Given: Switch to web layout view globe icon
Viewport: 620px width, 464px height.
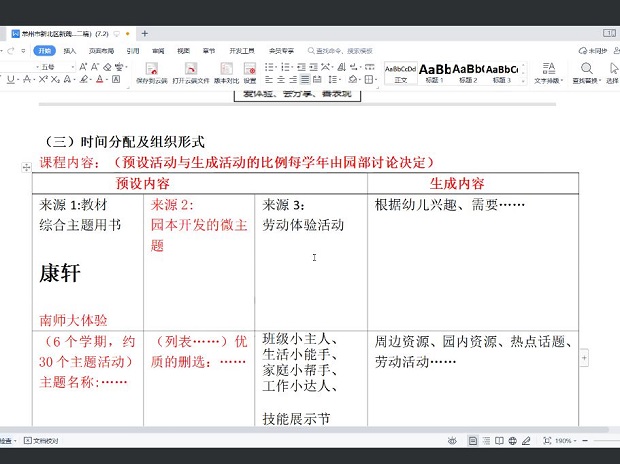Looking at the screenshot, I should point(513,441).
